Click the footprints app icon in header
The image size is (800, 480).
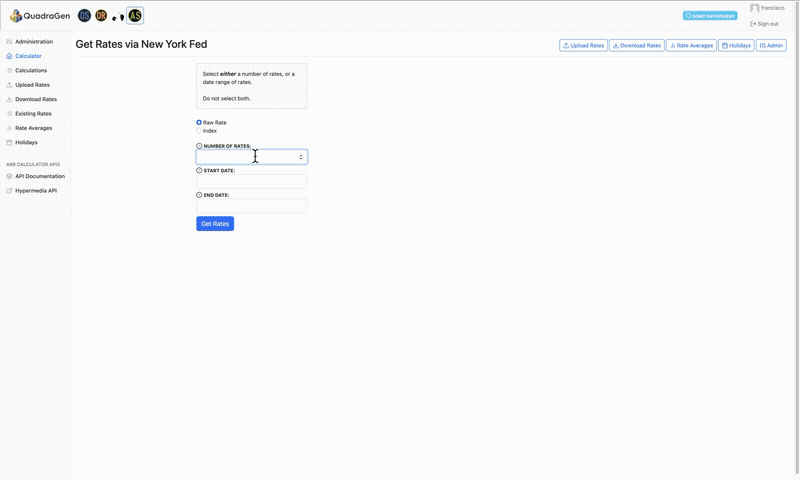point(118,17)
